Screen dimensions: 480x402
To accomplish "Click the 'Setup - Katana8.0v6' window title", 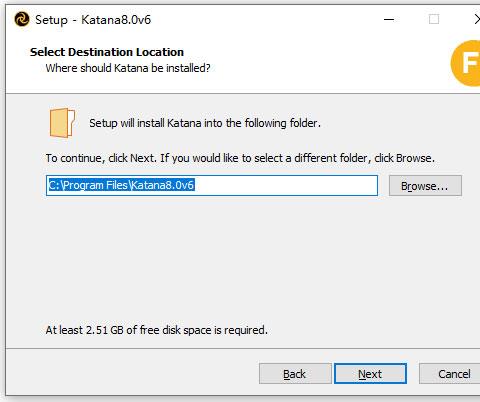I will tap(93, 20).
